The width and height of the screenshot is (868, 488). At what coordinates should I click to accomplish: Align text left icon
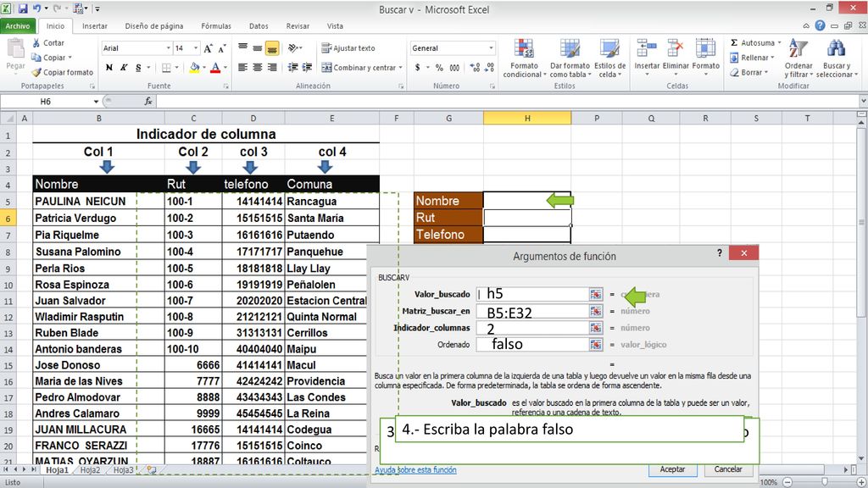point(242,68)
